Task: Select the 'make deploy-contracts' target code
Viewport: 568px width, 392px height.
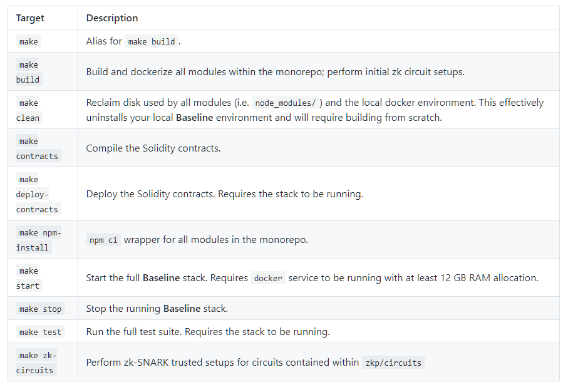Action: pyautogui.click(x=37, y=194)
